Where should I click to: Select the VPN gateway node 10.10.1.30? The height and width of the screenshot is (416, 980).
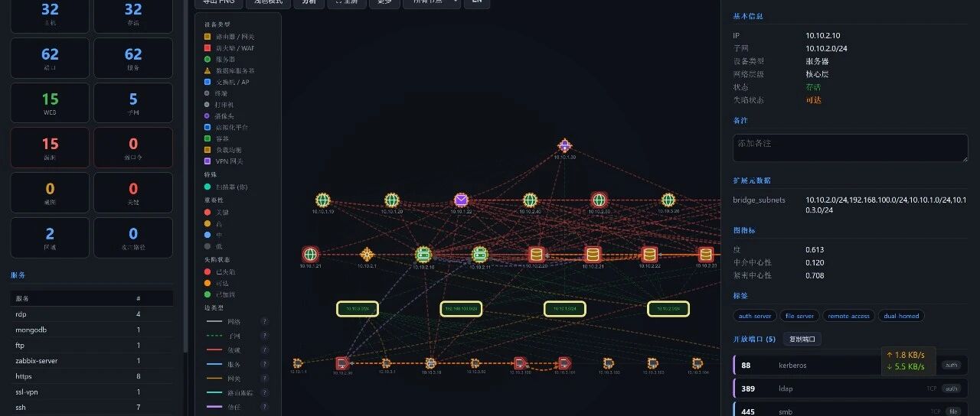tap(564, 145)
